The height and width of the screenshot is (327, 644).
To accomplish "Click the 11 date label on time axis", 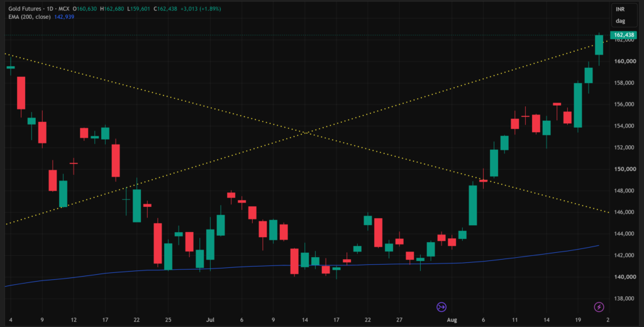I will point(515,319).
